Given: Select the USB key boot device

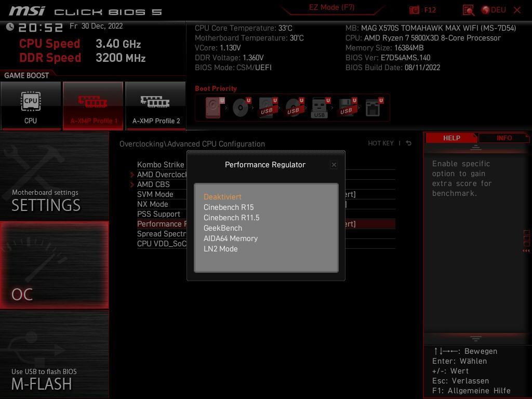Looking at the screenshot, I should tap(320, 108).
